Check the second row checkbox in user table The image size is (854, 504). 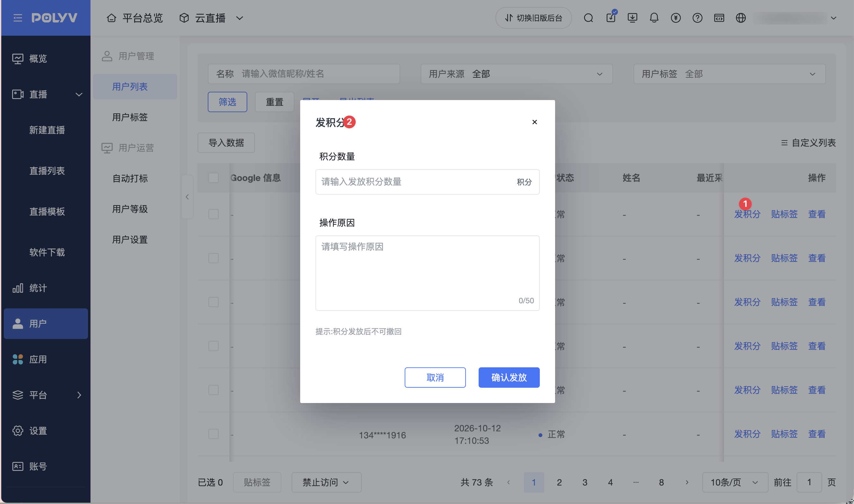tap(213, 258)
